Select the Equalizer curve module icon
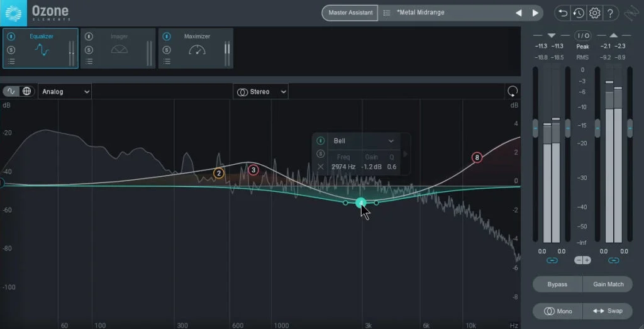The width and height of the screenshot is (644, 329). point(42,50)
